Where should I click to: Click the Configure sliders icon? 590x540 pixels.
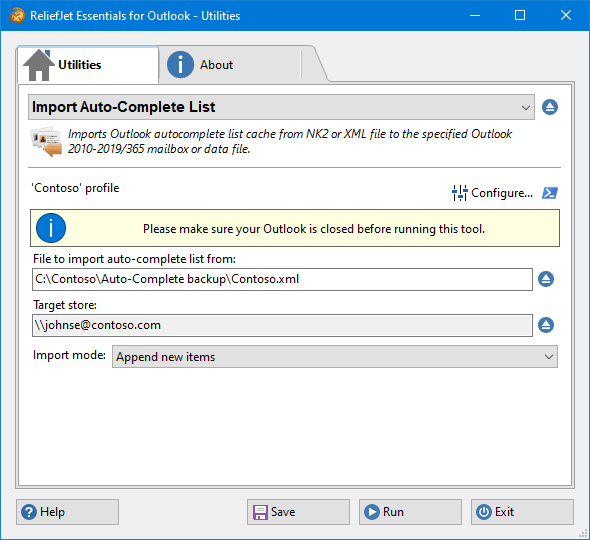[459, 193]
